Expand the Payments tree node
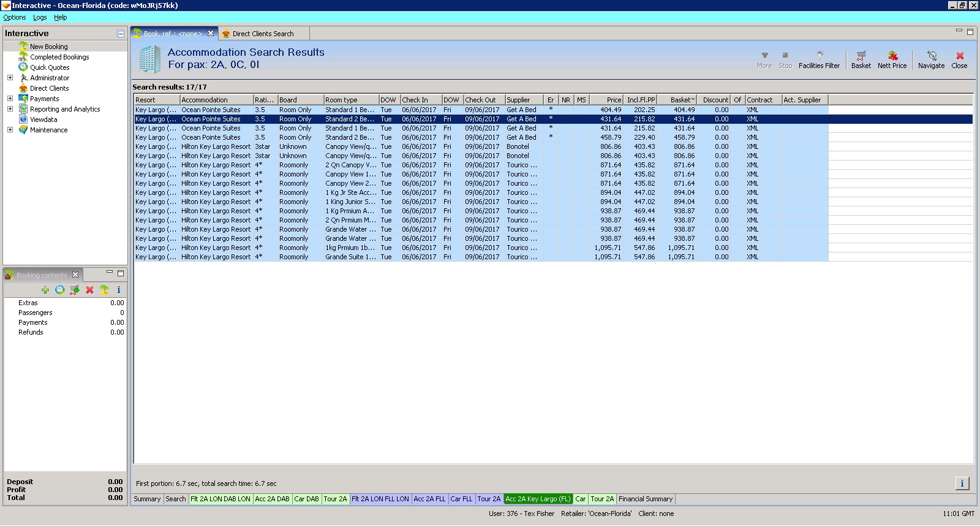The width and height of the screenshot is (980, 527). tap(10, 99)
